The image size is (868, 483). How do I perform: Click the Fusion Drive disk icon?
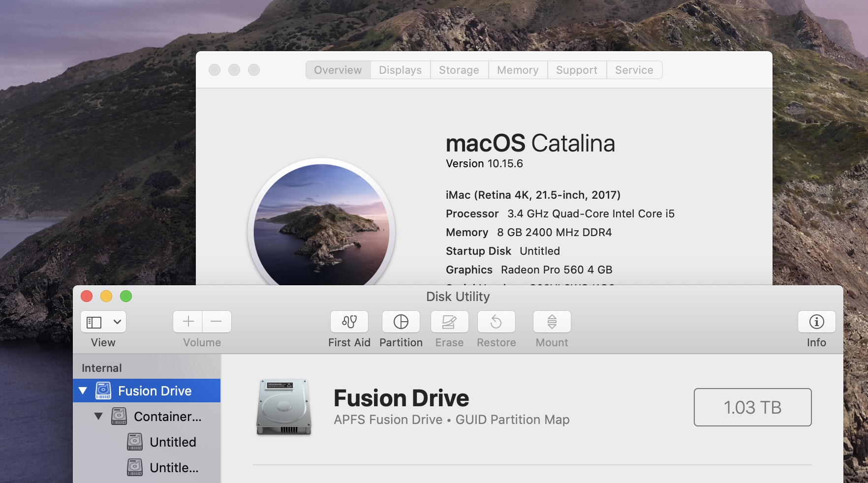click(283, 407)
